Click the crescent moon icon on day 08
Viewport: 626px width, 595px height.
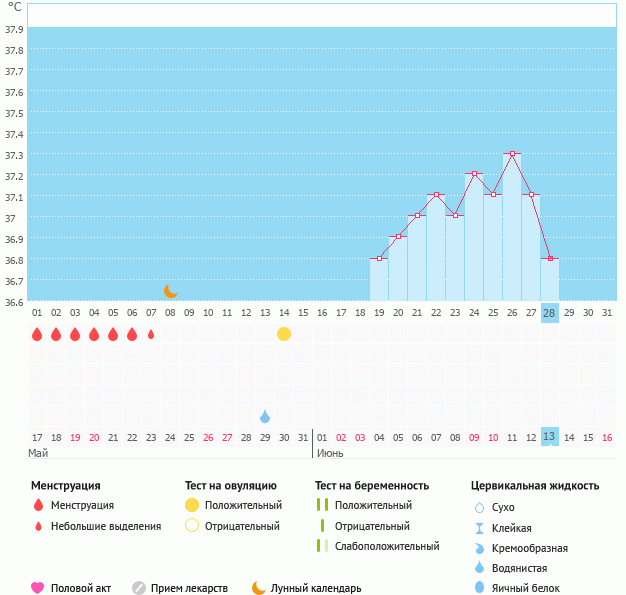click(171, 290)
